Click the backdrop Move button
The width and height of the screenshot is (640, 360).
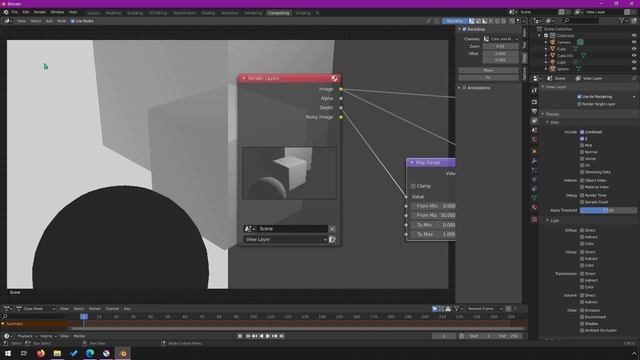[x=489, y=70]
